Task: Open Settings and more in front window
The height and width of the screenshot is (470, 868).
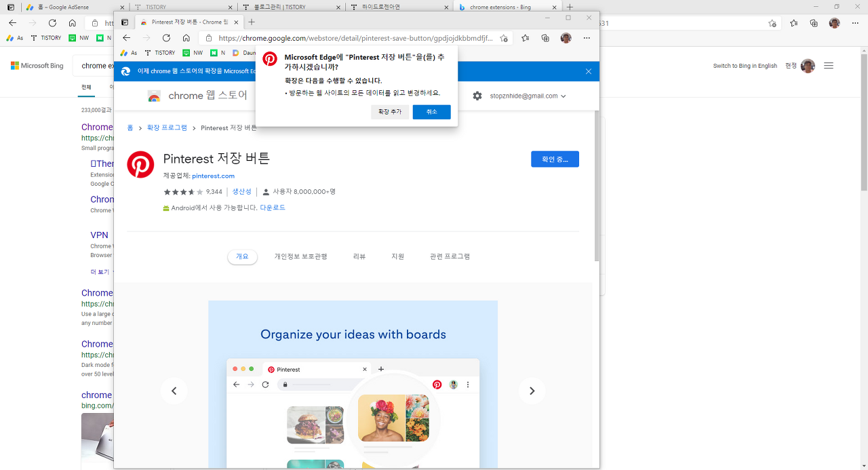Action: click(587, 38)
